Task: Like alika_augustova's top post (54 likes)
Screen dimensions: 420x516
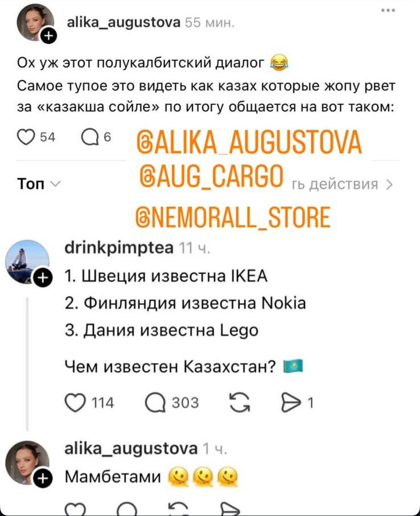Action: point(26,138)
